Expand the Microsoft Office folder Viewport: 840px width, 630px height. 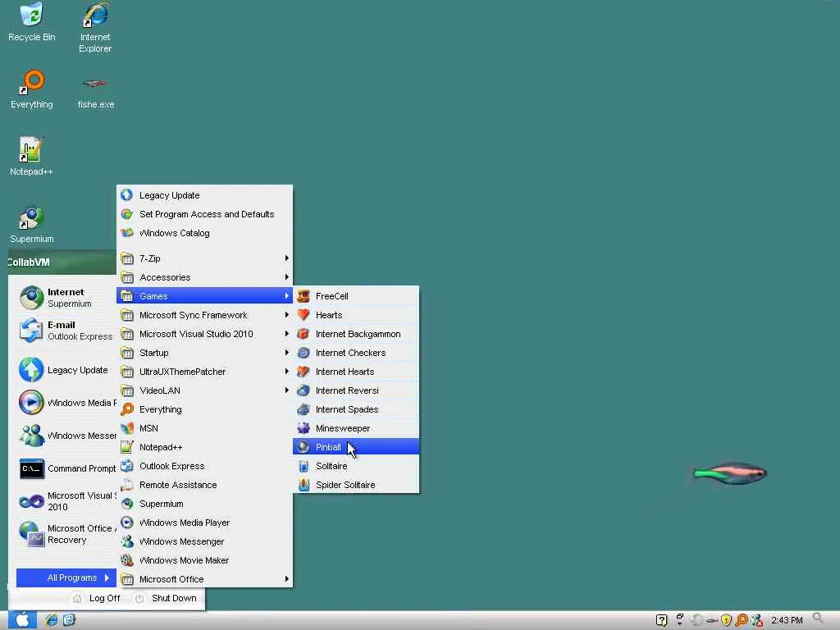tap(204, 579)
